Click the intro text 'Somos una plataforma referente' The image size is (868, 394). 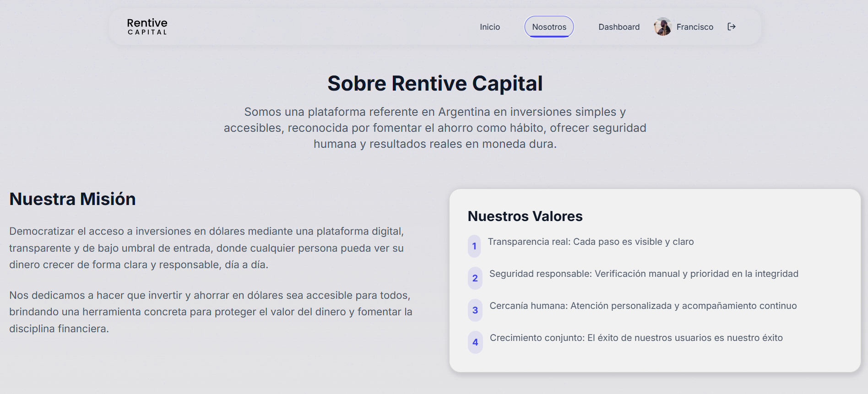pyautogui.click(x=435, y=128)
